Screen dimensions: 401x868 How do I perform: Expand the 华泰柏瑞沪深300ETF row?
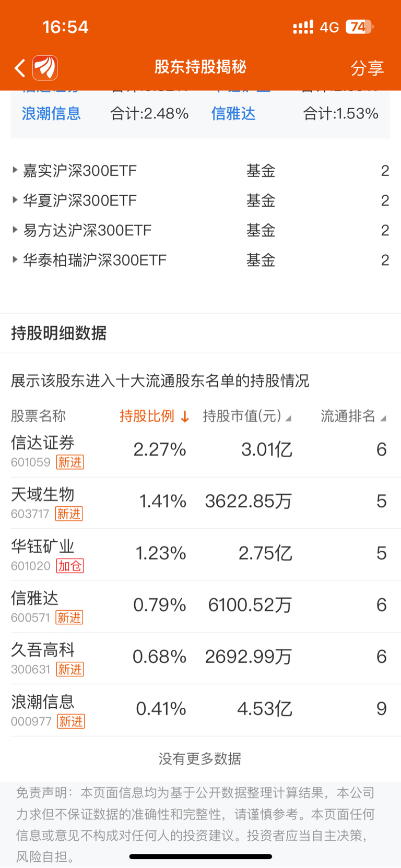click(200, 260)
